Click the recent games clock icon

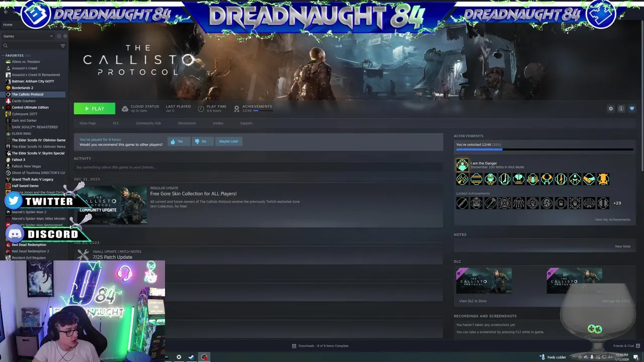[x=59, y=36]
